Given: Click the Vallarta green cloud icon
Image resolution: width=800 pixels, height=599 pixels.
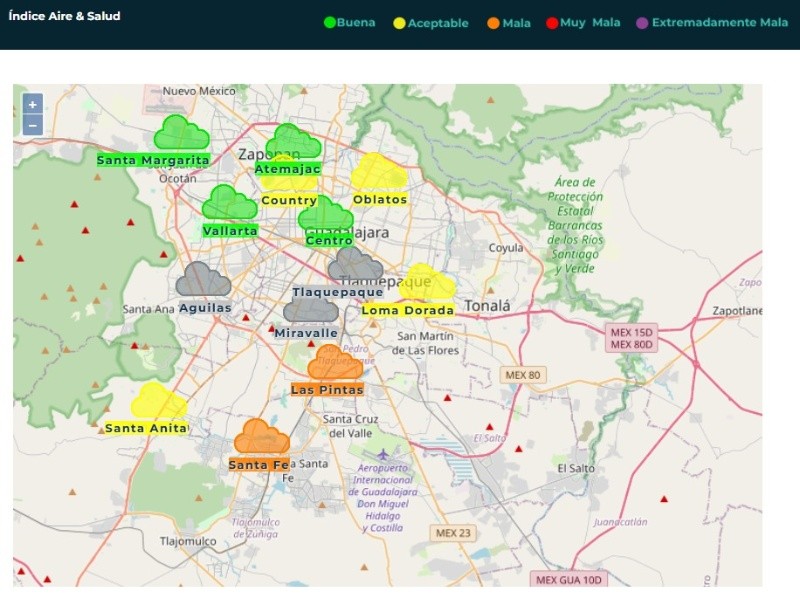Looking at the screenshot, I should coord(229,203).
